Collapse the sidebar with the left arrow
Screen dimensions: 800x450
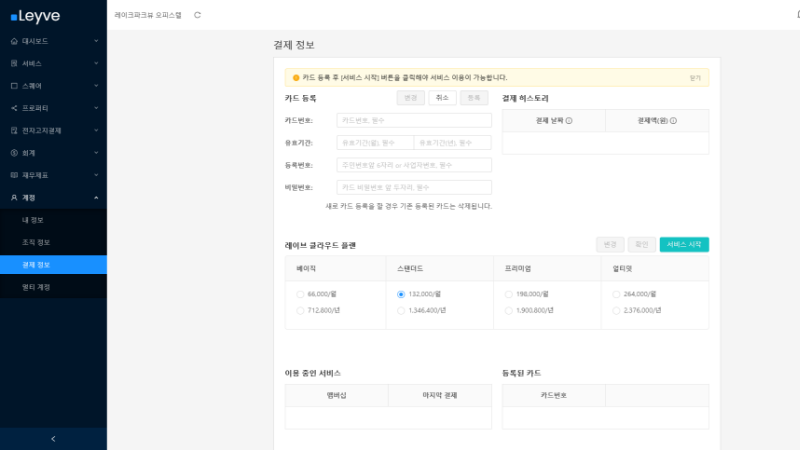53,439
